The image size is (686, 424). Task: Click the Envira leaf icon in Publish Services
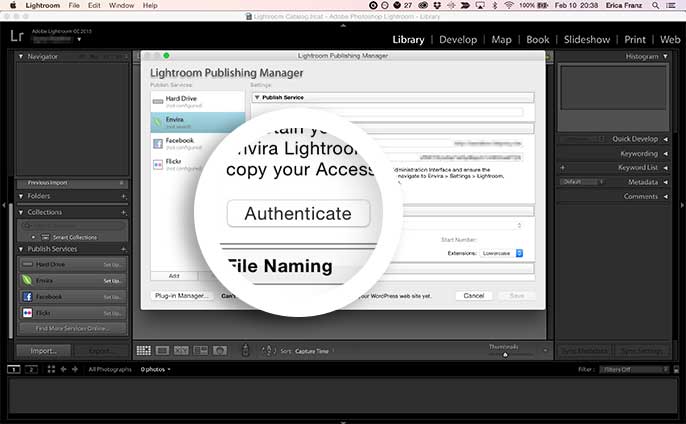tap(28, 280)
